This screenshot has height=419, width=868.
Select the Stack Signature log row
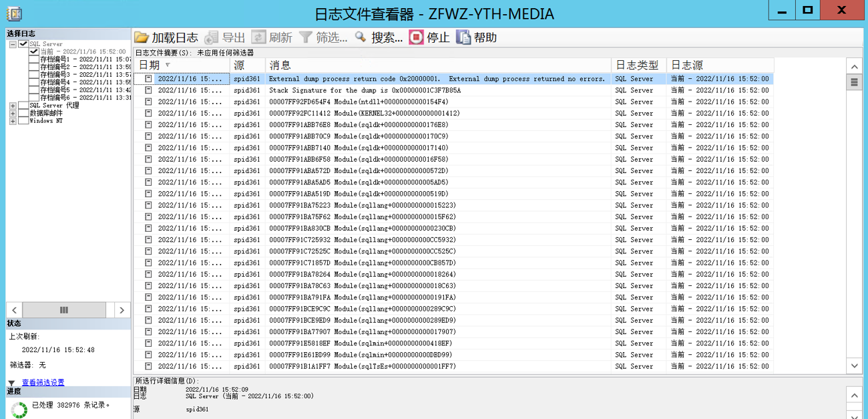365,90
